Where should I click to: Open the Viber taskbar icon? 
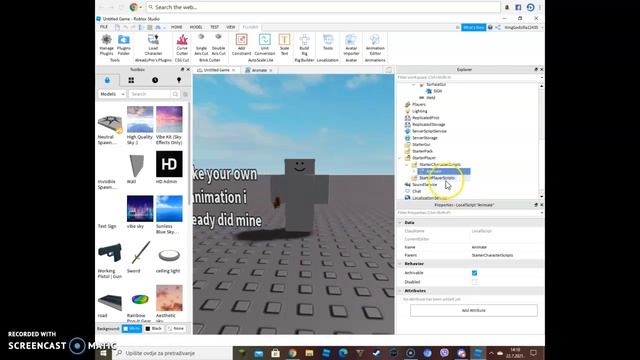tap(444, 353)
